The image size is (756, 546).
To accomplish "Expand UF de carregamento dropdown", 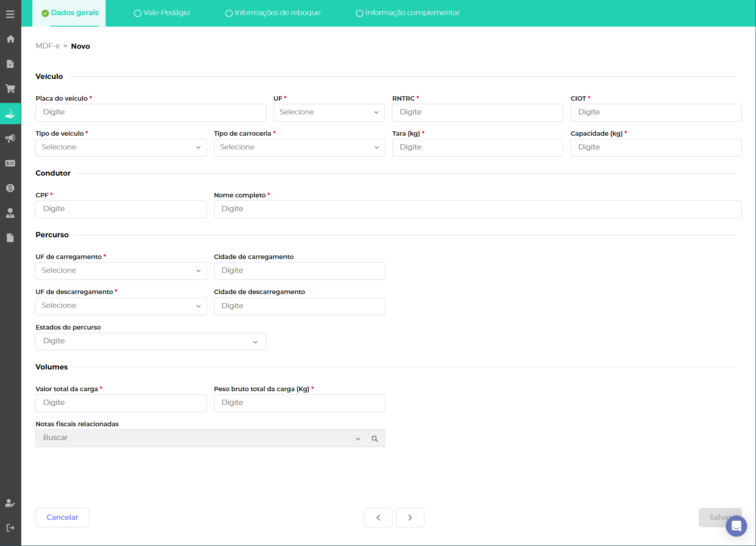I will click(x=121, y=271).
